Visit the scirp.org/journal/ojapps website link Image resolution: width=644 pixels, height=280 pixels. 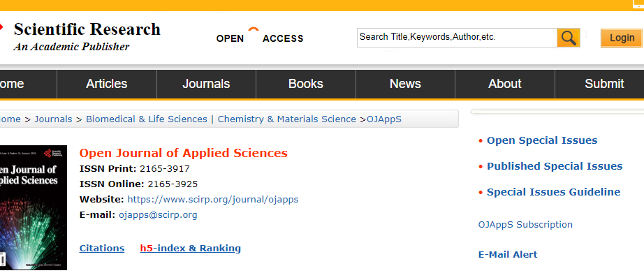213,200
